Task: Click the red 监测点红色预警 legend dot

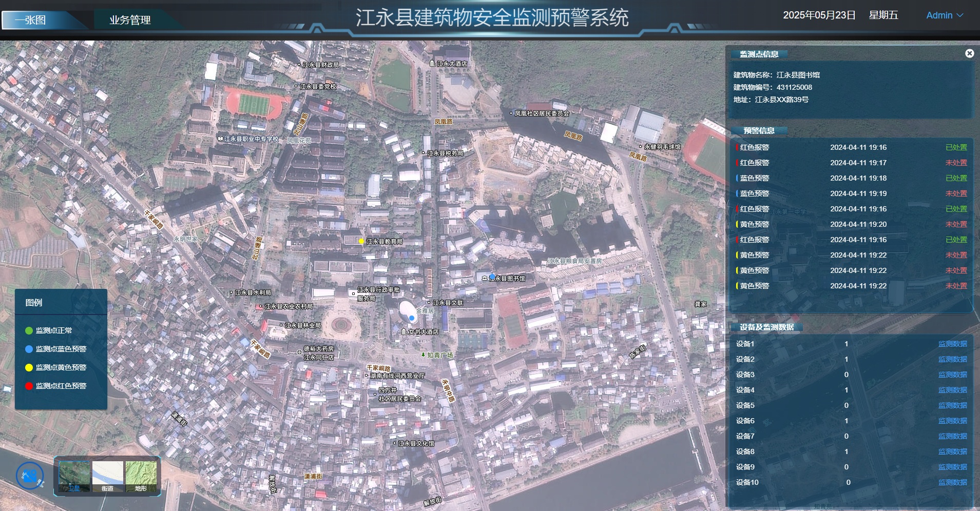Action: tap(29, 386)
